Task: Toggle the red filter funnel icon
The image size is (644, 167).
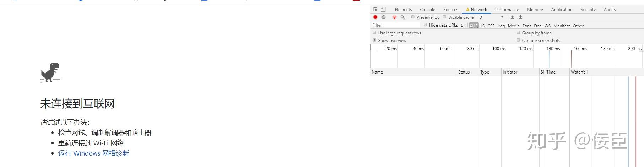Action: [x=394, y=17]
